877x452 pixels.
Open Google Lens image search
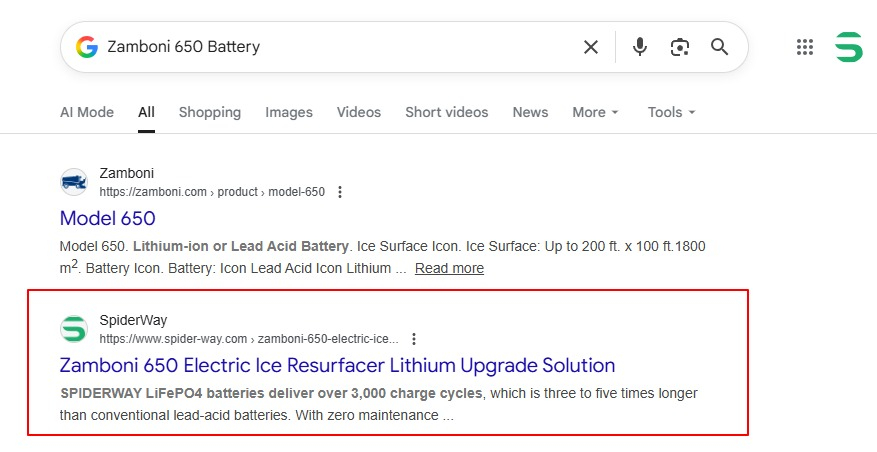[x=680, y=47]
